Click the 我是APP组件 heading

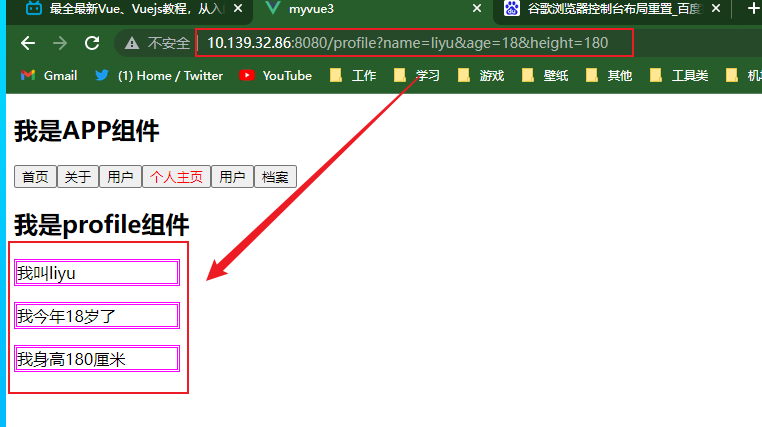pos(87,131)
